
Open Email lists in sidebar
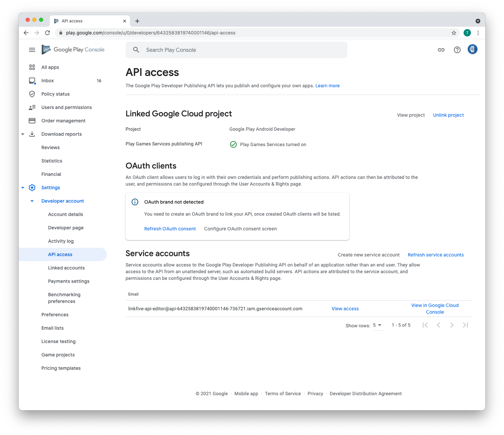(x=52, y=328)
